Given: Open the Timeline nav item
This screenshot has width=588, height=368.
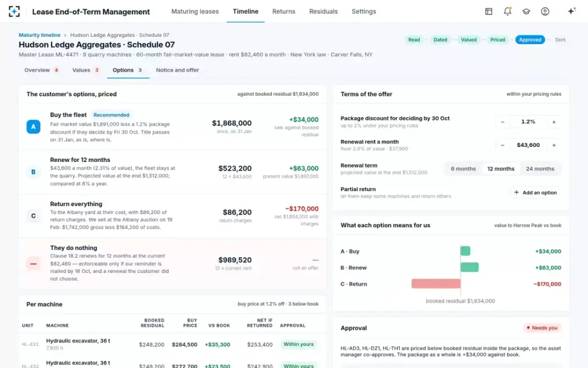Looking at the screenshot, I should coord(245,11).
